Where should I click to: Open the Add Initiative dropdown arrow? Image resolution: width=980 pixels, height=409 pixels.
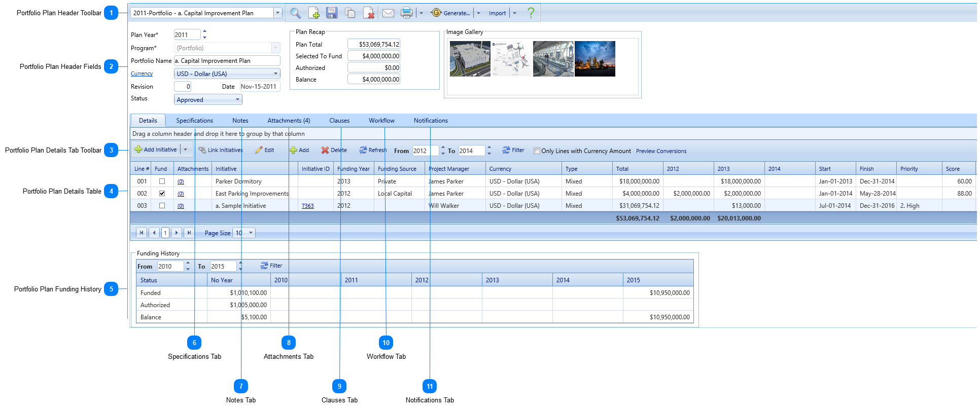pos(186,150)
